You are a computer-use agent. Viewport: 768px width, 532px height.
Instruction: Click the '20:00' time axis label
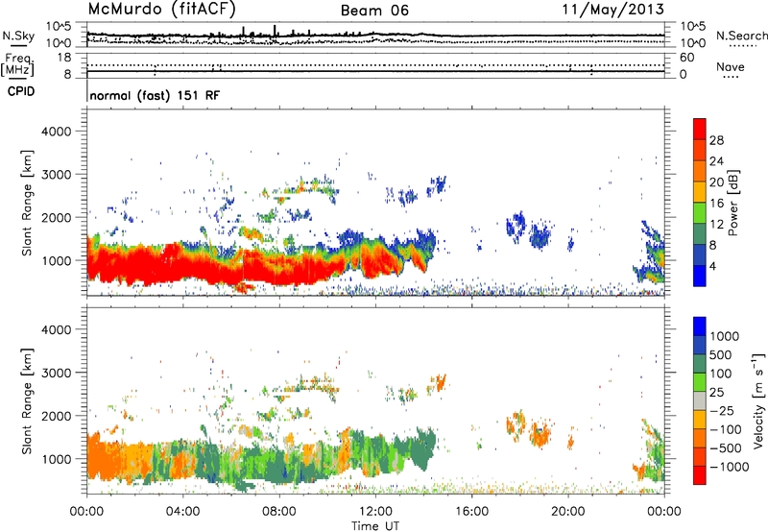click(568, 512)
